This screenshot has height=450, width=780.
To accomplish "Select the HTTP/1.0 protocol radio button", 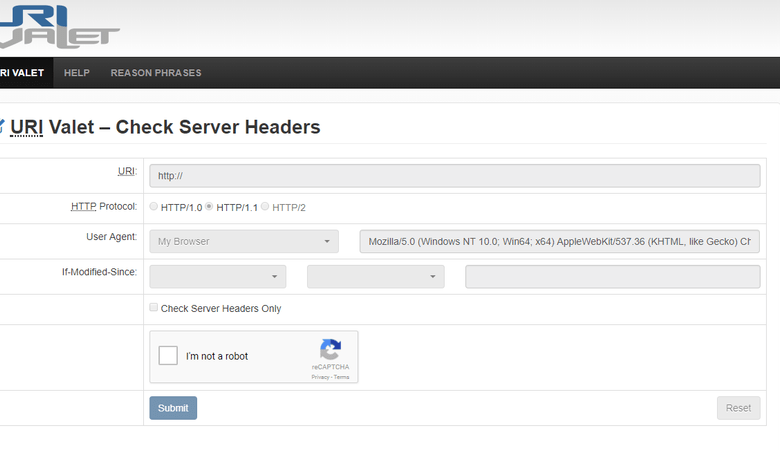I will 154,206.
